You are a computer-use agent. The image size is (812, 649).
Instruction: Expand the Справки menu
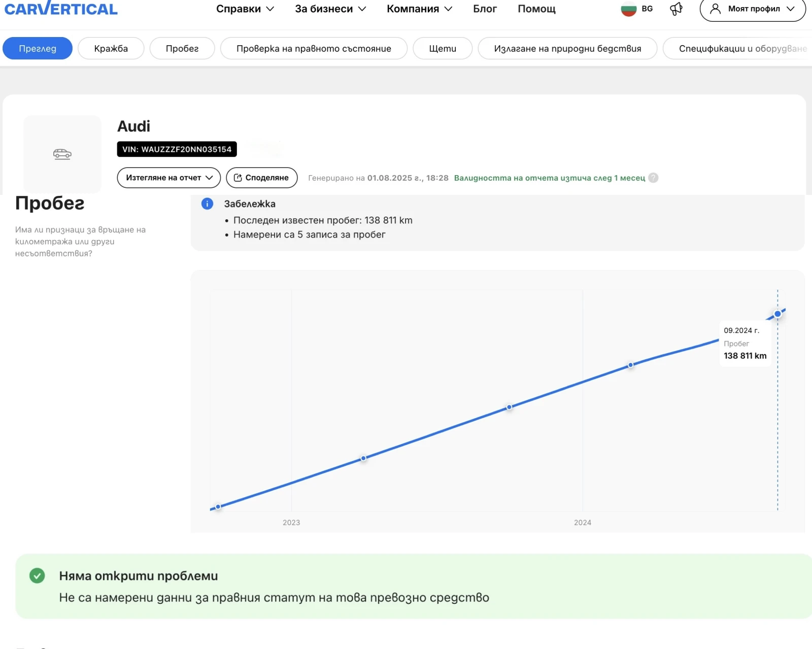click(x=245, y=9)
